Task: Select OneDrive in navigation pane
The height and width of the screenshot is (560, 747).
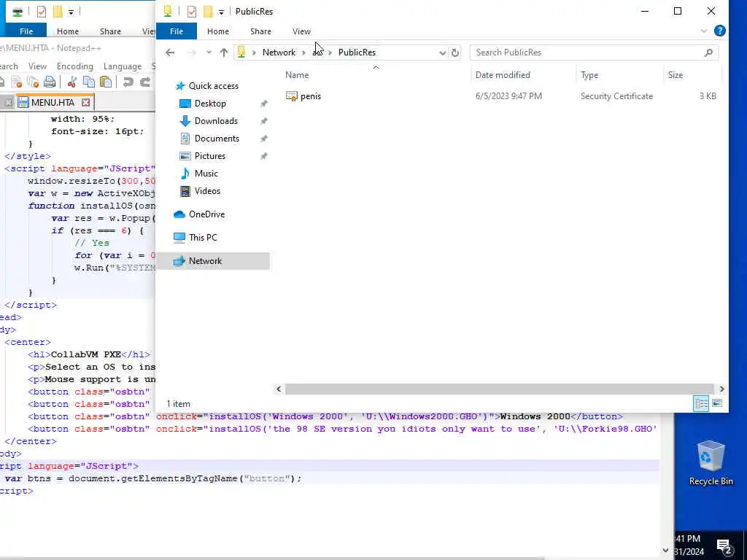Action: click(206, 214)
